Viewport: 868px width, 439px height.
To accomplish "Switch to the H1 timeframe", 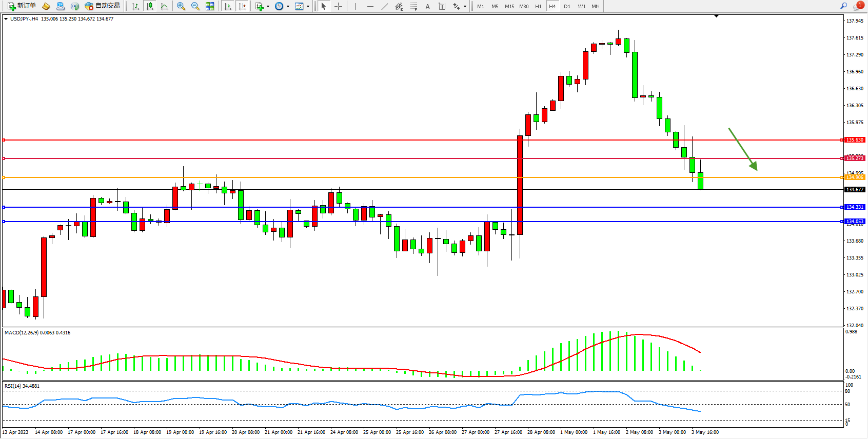I will coord(538,6).
